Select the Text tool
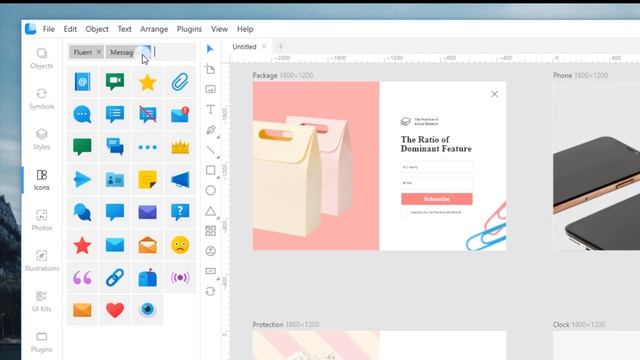640x360 pixels. (210, 109)
